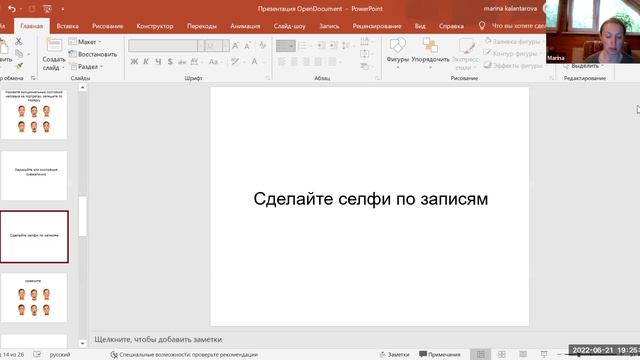Click the notes area Щелкните, чтобы добавить заметки

(158, 339)
